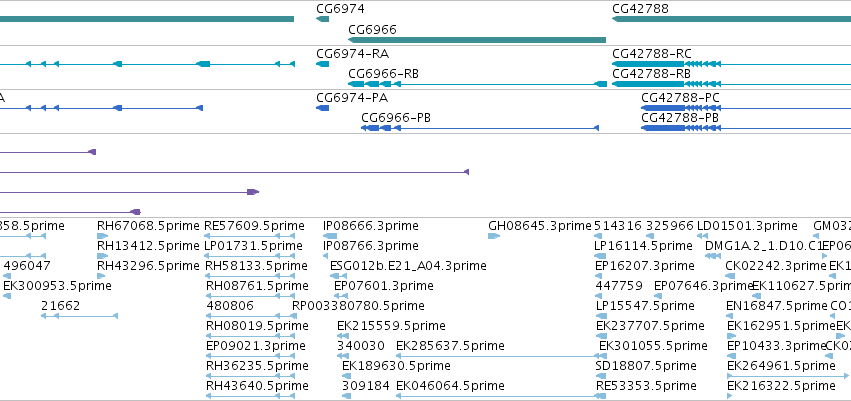Click protein label CG6974-PA

[x=352, y=98]
